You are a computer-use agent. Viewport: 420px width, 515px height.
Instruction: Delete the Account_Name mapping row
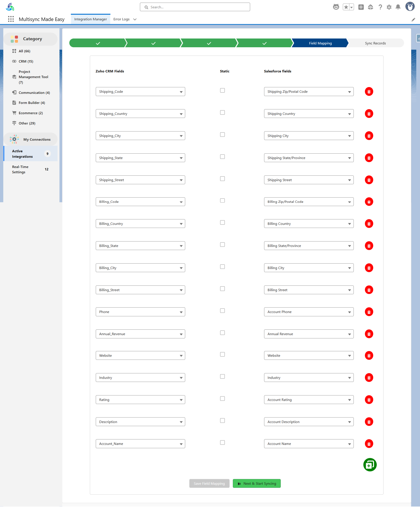pos(369,444)
